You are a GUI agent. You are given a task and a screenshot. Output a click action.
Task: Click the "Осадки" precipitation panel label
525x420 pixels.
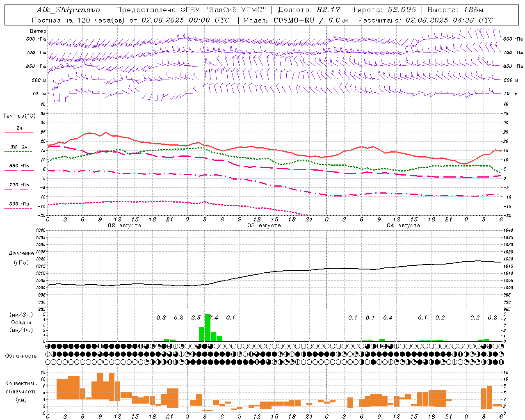click(x=21, y=322)
